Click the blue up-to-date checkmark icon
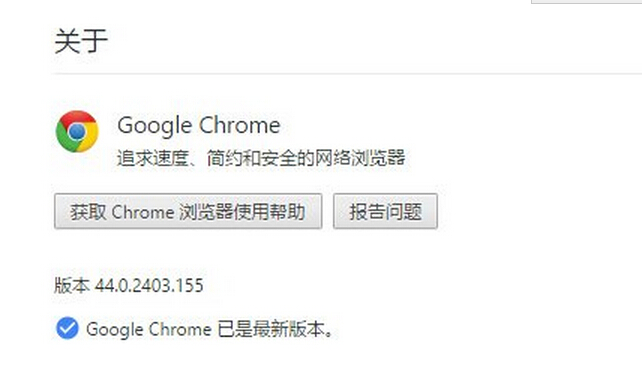The height and width of the screenshot is (387, 642). (x=67, y=328)
